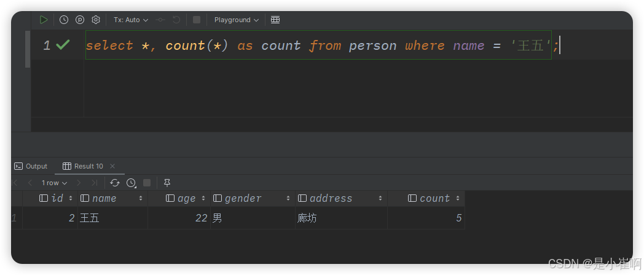Sort by the gender column header

point(253,198)
